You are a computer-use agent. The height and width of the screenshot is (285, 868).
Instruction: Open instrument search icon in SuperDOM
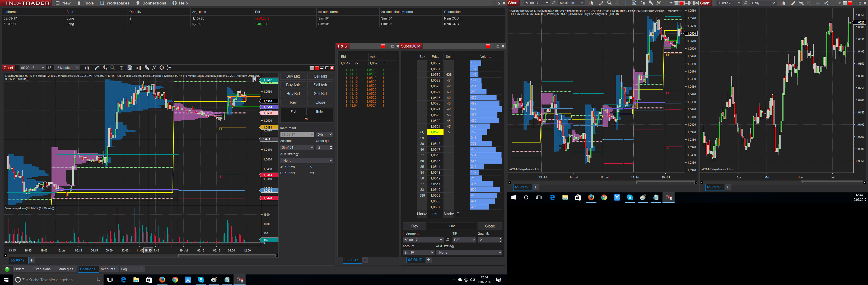pyautogui.click(x=447, y=240)
